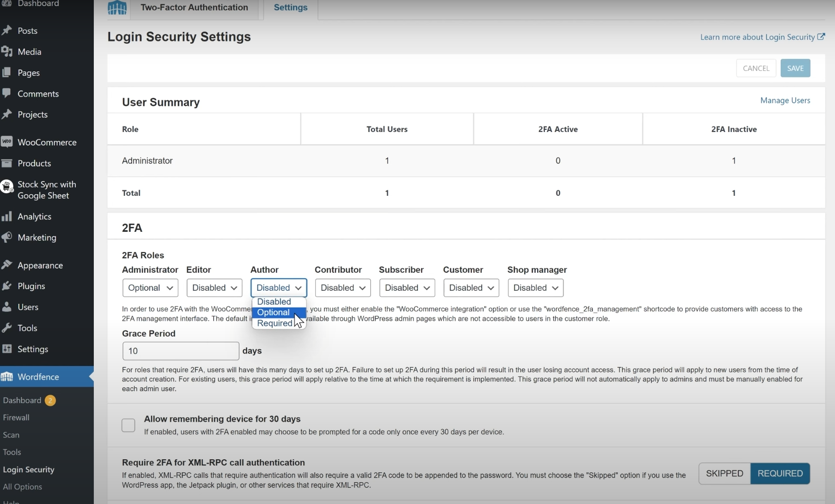Select SKIPPED for XML-RPC authentication
The width and height of the screenshot is (835, 504).
coord(724,473)
